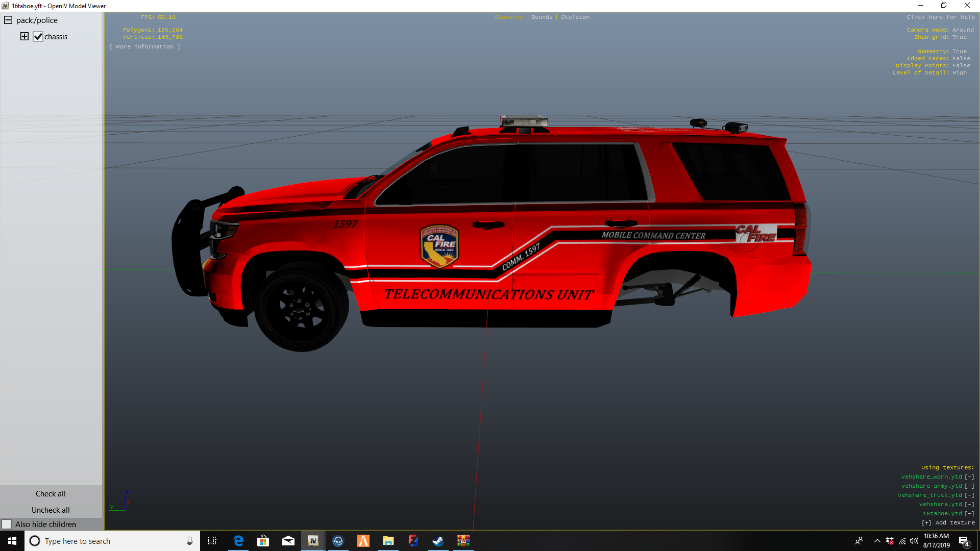Enable Also hide children checkbox
The image size is (980, 551).
(x=7, y=524)
